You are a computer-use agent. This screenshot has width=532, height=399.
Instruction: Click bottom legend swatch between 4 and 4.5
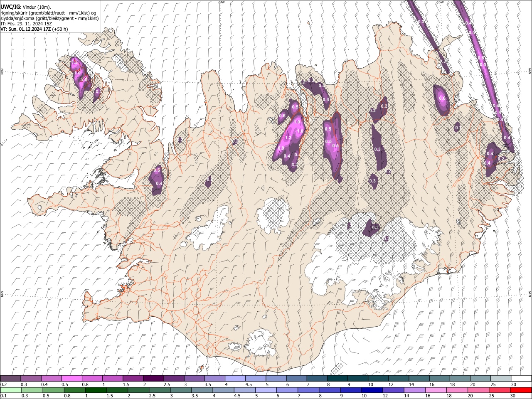click(x=223, y=390)
